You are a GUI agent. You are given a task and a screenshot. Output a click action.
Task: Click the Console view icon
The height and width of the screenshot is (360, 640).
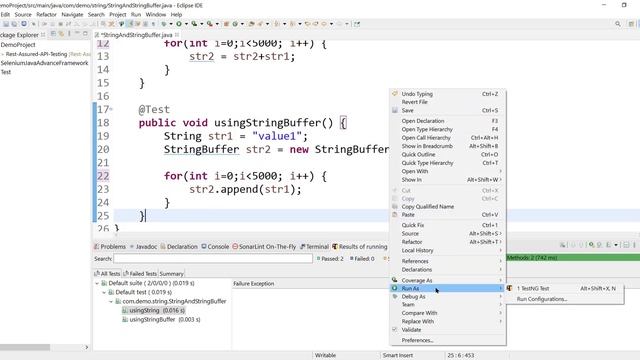pos(204,247)
